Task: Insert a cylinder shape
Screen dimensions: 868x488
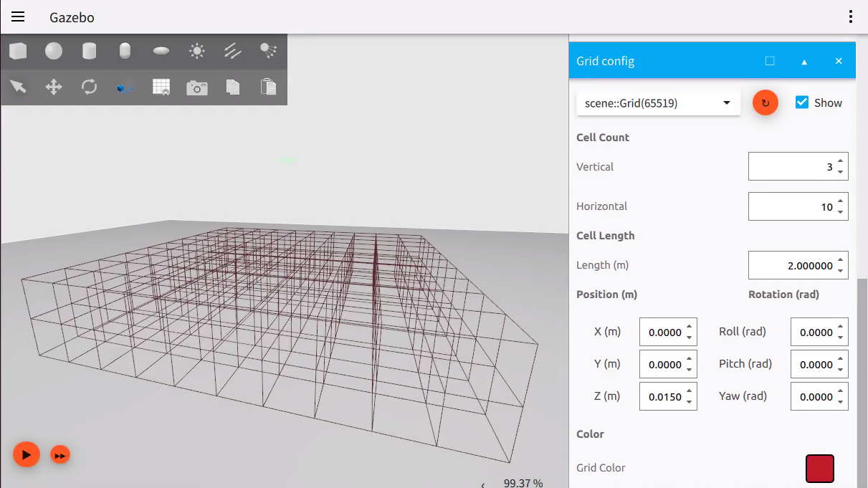Action: pos(90,51)
